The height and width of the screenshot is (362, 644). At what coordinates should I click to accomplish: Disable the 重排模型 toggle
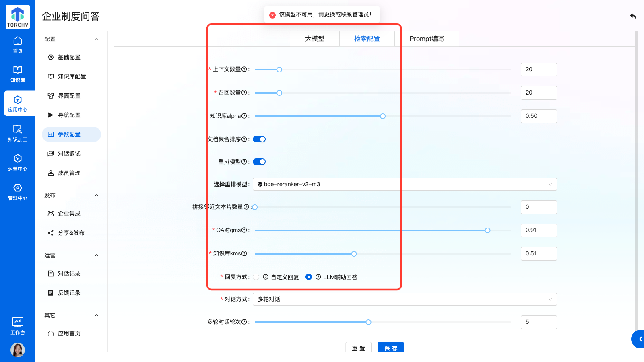pos(259,162)
